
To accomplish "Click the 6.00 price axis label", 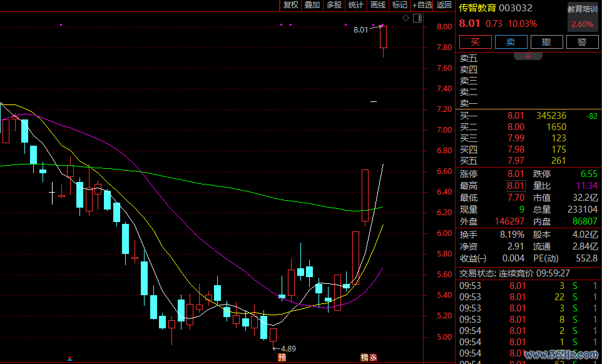I will (444, 233).
